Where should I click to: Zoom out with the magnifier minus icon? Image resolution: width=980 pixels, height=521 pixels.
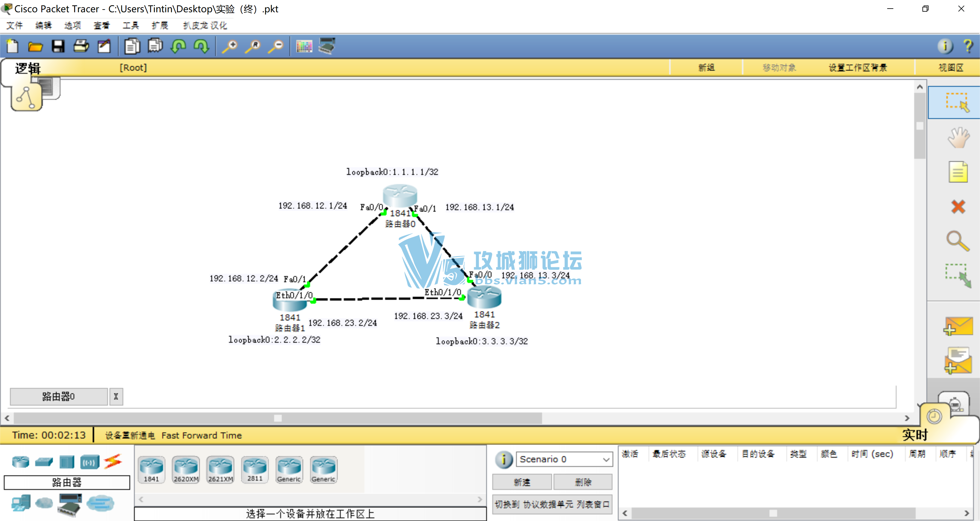click(x=276, y=47)
